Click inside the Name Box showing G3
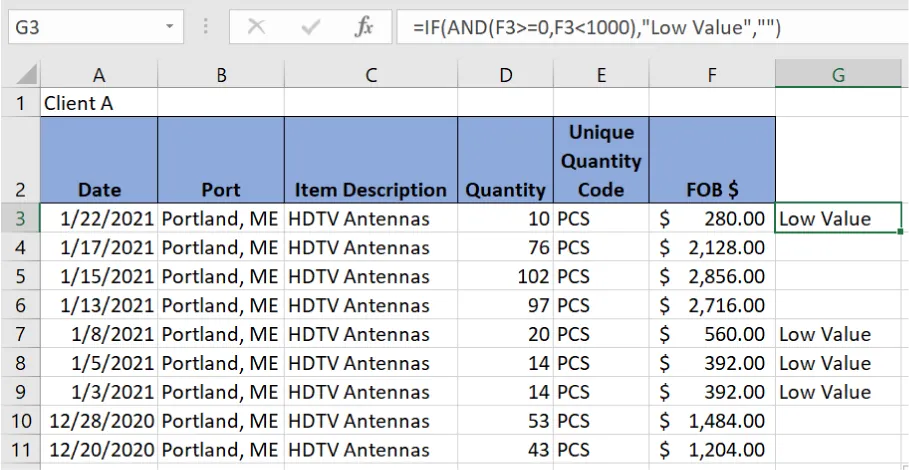This screenshot has width=909, height=470. click(x=80, y=27)
